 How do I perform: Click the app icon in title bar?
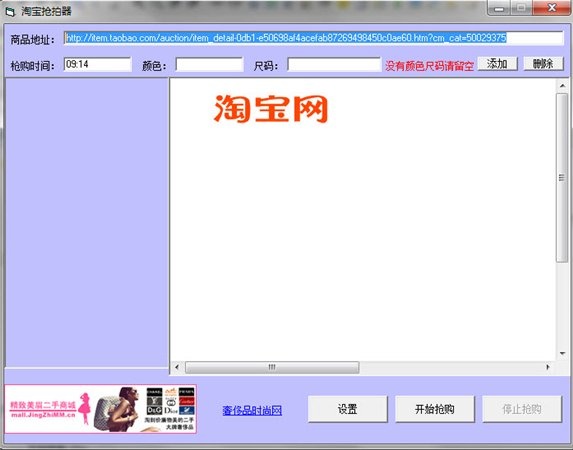tap(10, 11)
